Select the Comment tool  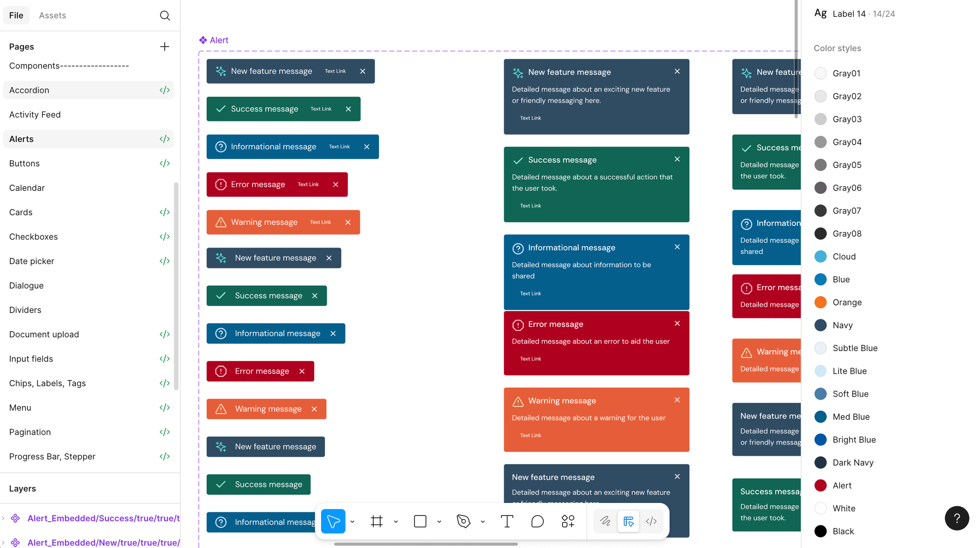[537, 521]
